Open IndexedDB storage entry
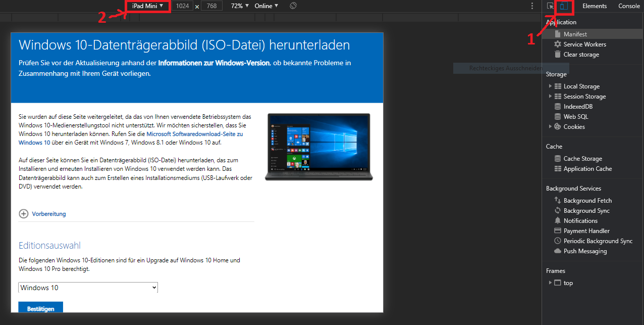Screen dimensions: 644x325 (578, 107)
